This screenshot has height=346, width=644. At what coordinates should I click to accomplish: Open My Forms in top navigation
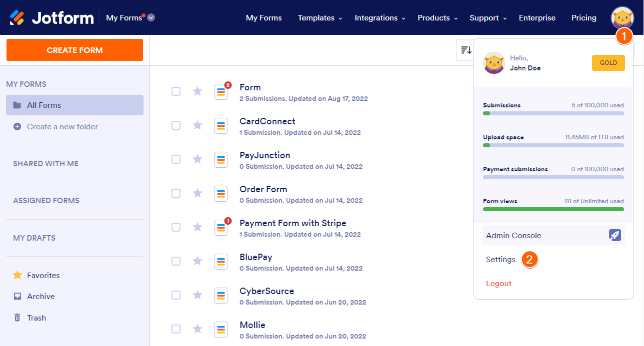(x=264, y=18)
